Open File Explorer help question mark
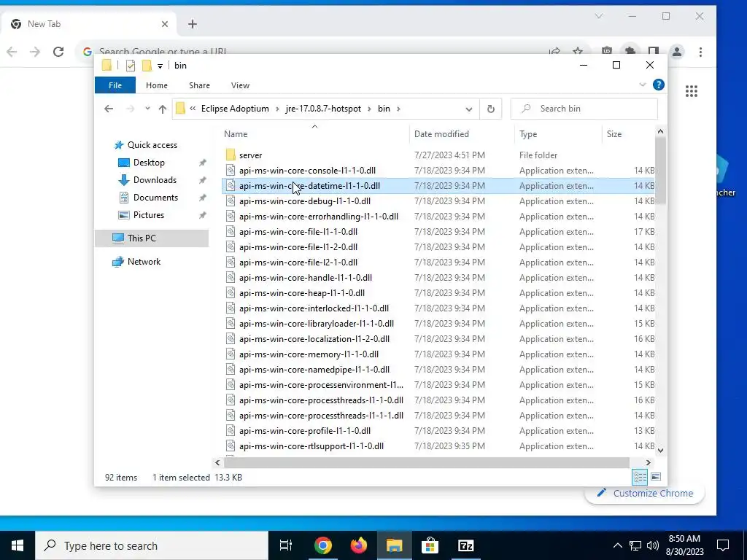This screenshot has height=560, width=747. point(659,85)
